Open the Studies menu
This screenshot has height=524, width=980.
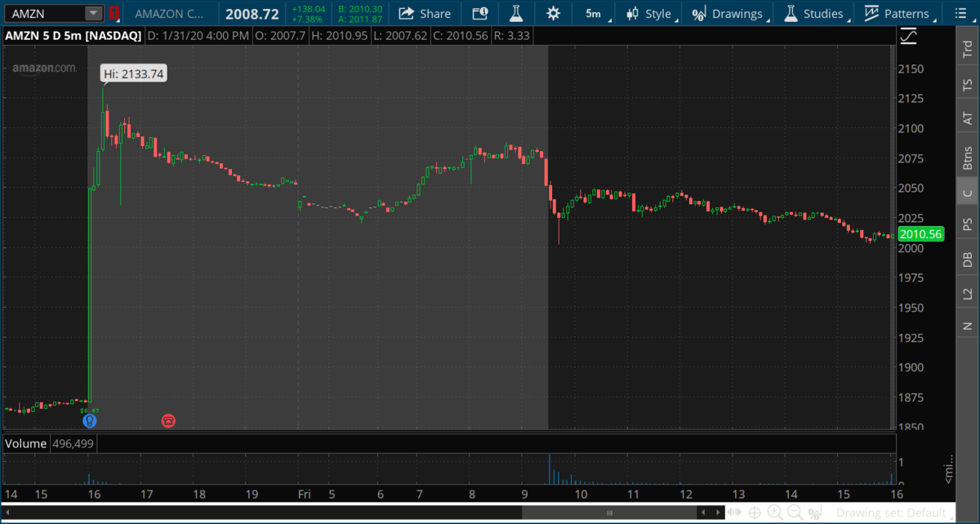[x=813, y=13]
